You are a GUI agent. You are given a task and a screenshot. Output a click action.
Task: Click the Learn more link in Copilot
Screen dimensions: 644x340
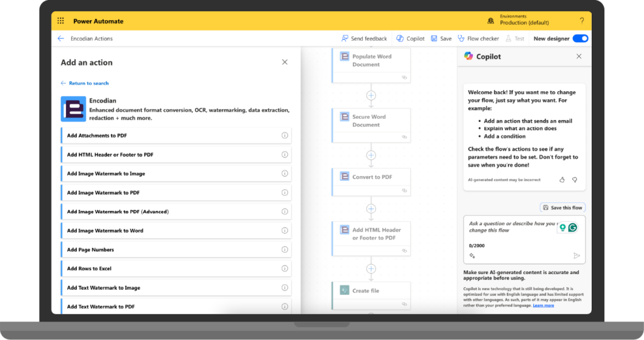pyautogui.click(x=543, y=305)
